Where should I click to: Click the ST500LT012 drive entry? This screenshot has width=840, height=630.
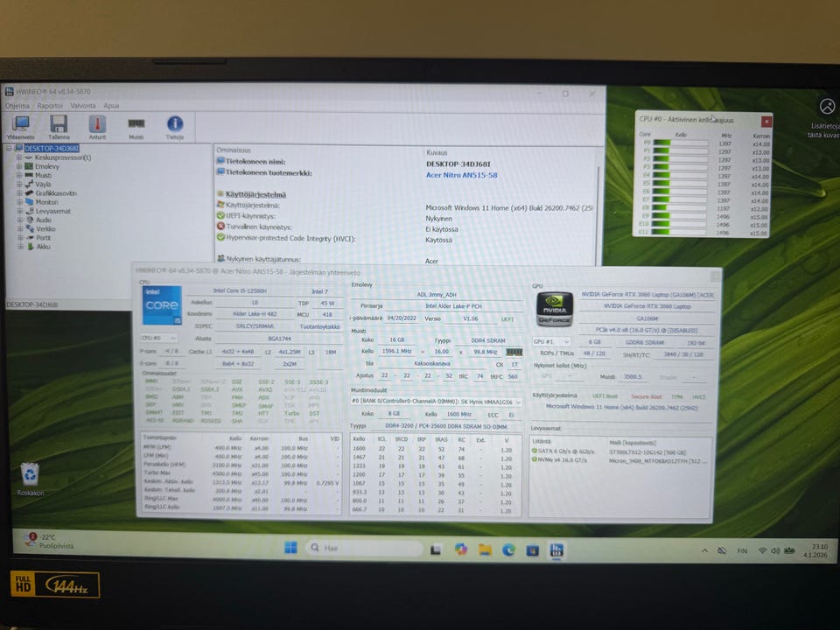(647, 452)
